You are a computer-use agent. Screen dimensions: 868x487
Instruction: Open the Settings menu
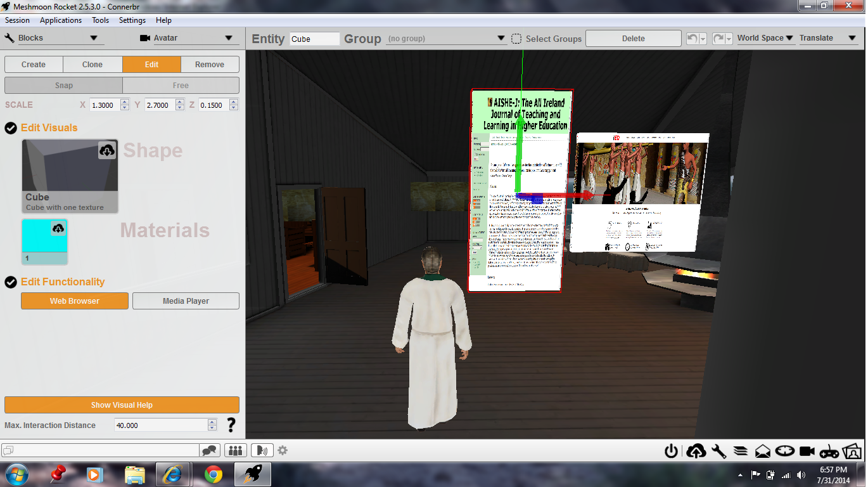(132, 20)
